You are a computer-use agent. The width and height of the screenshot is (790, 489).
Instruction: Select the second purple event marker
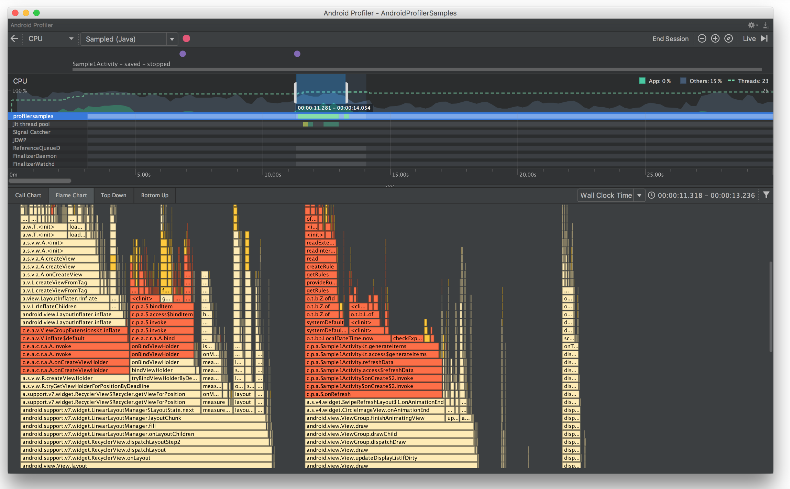pos(297,54)
